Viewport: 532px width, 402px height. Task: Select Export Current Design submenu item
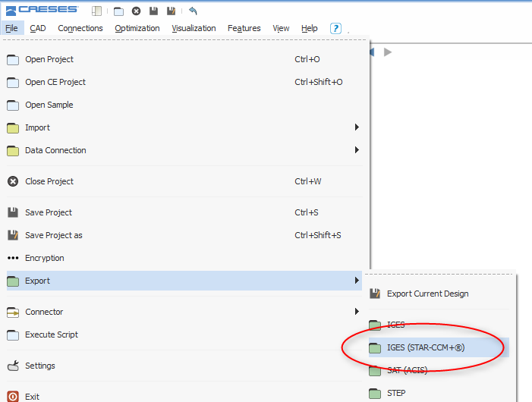439,294
